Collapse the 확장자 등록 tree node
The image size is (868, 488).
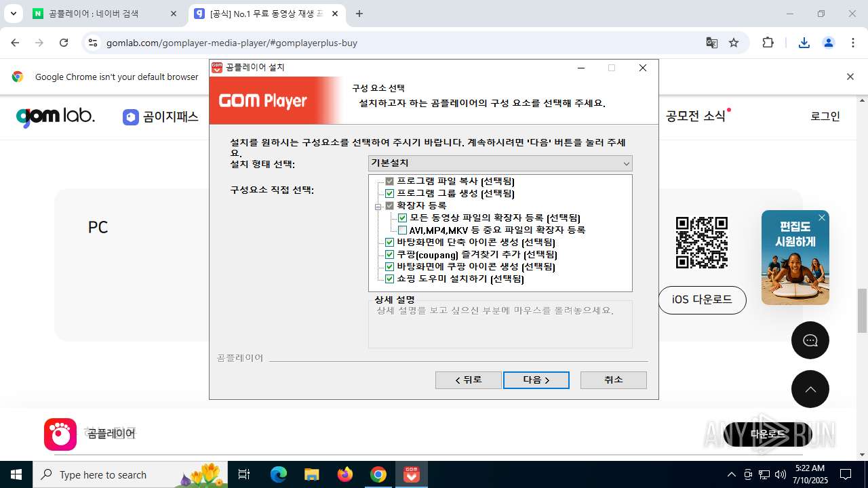378,206
